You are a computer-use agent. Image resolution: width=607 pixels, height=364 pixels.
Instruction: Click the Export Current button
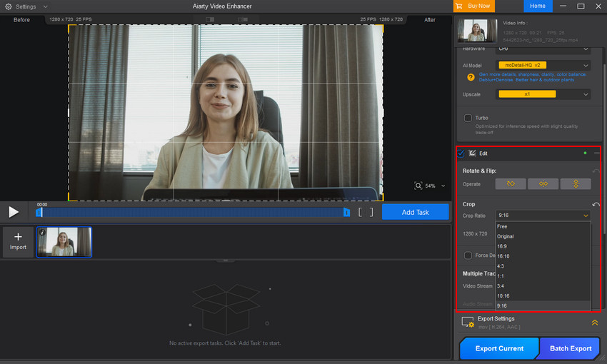[x=499, y=348]
